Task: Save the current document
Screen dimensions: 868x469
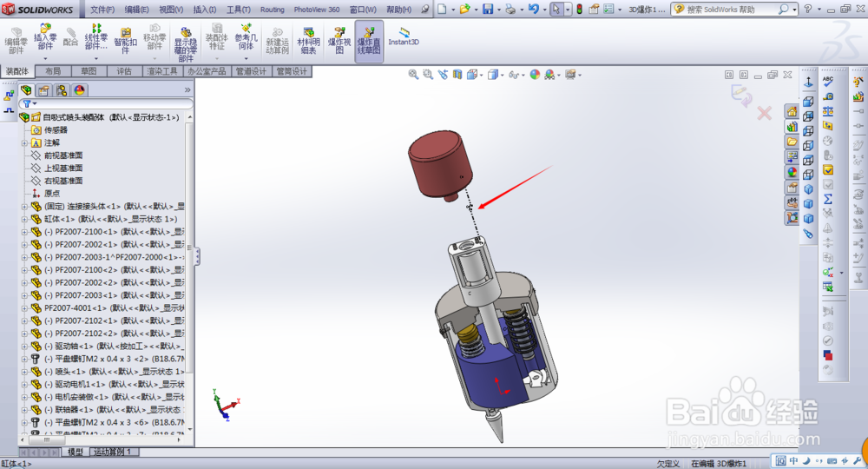Action: point(487,9)
